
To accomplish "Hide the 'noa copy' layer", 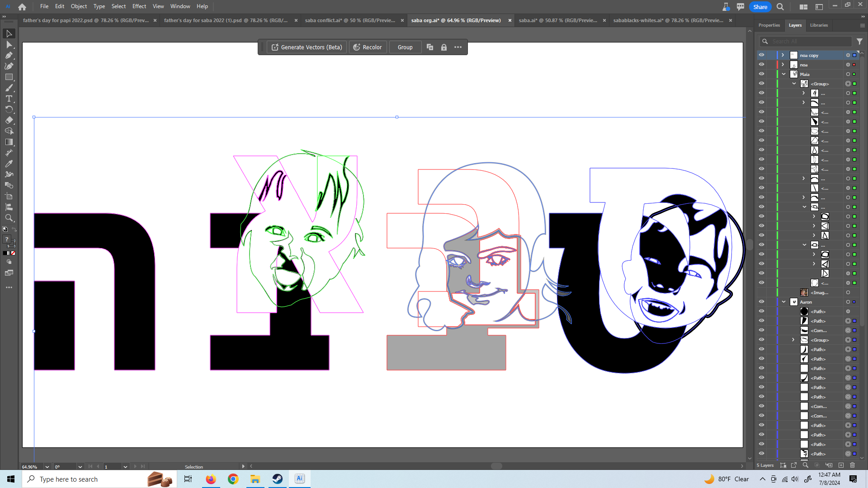I will point(762,55).
